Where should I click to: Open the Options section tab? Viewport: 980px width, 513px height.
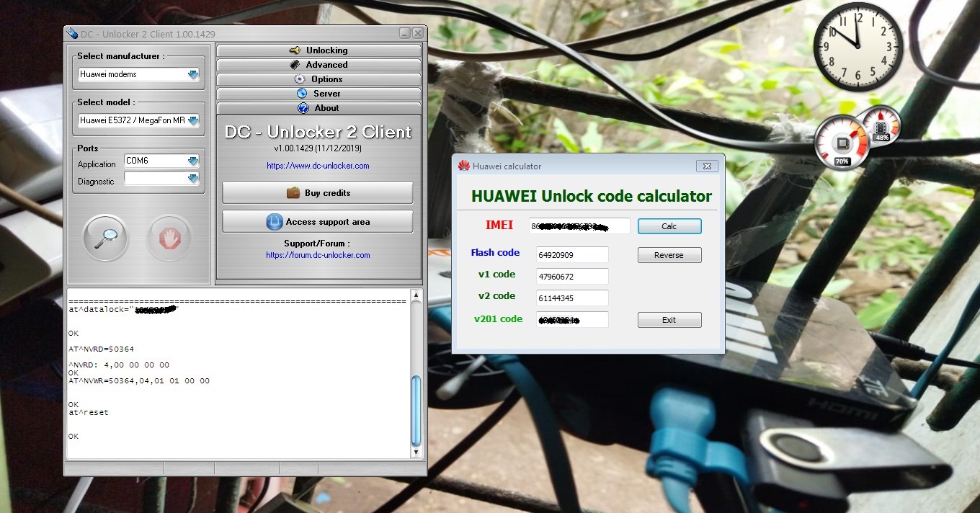click(318, 79)
